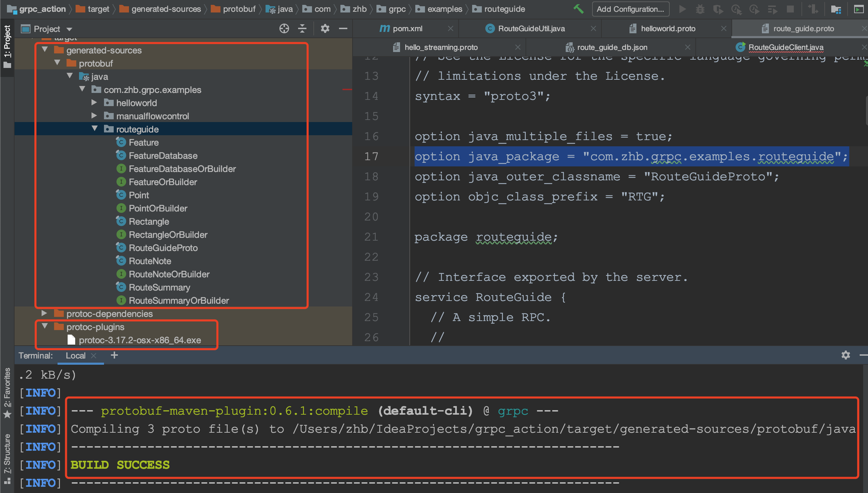Expand the protoc-dependencies folder
Viewport: 868px width, 493px height.
44,313
